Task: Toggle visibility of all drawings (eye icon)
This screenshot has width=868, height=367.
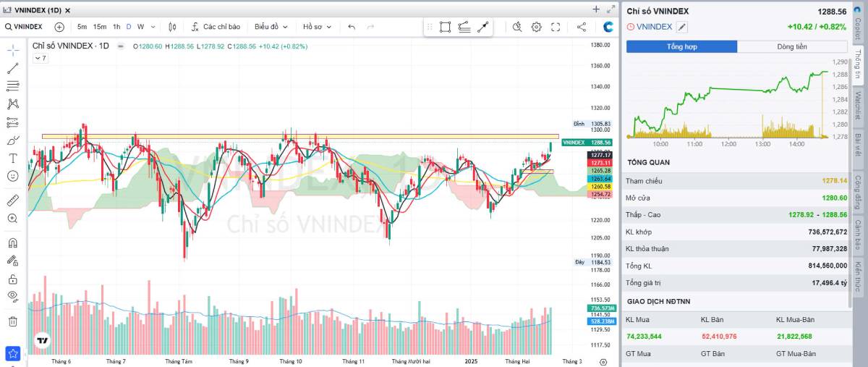Action: pos(12,295)
